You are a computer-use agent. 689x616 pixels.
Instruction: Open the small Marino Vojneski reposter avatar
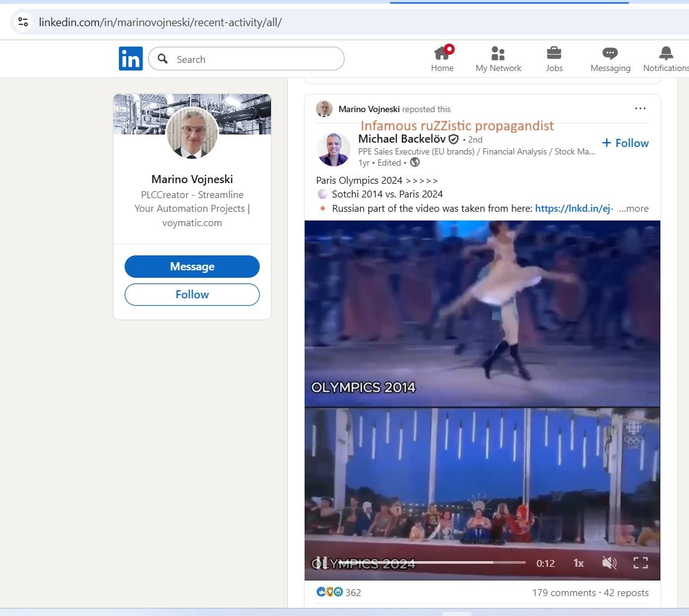pos(325,109)
